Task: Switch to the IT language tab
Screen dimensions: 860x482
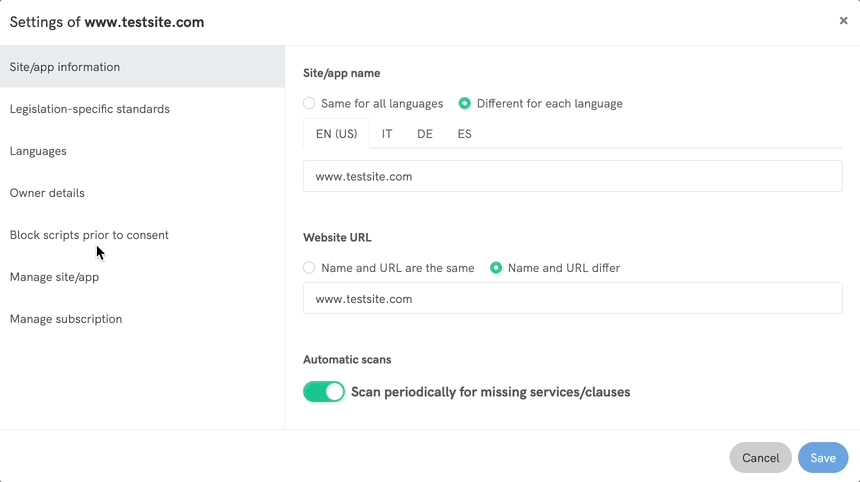Action: [387, 134]
